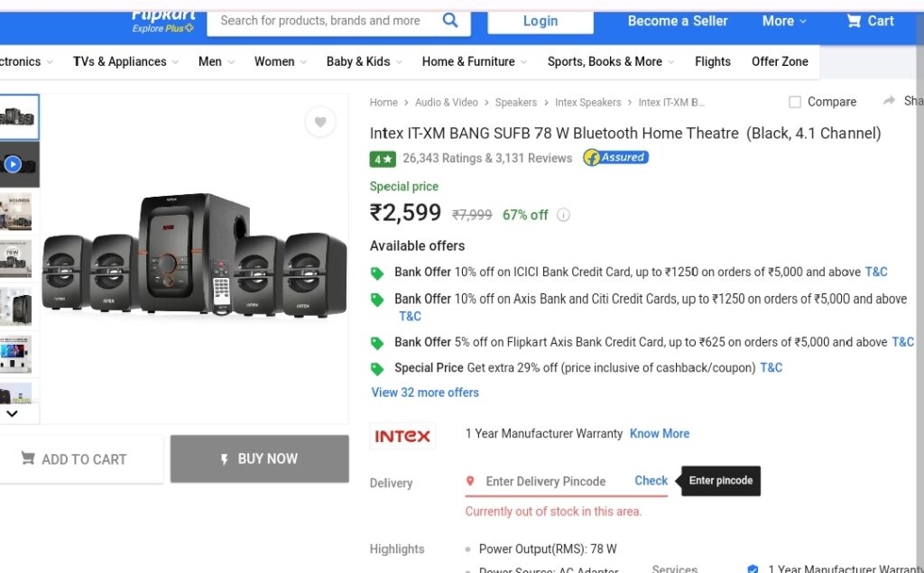Tick the Compare checkbox

795,102
